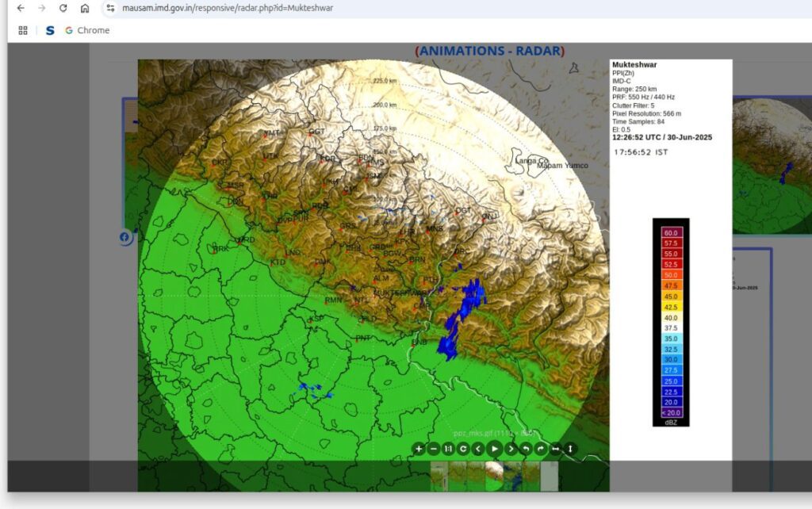
Task: Click the KTD station label on map
Action: point(278,262)
